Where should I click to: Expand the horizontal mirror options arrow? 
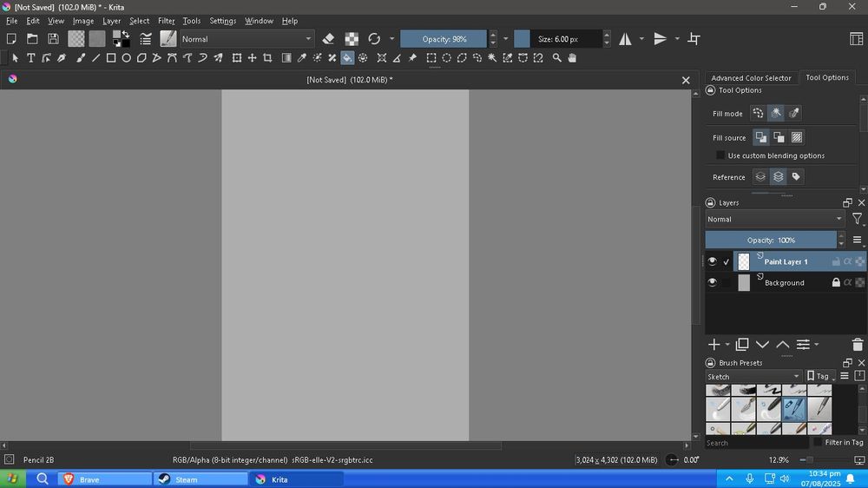[641, 39]
